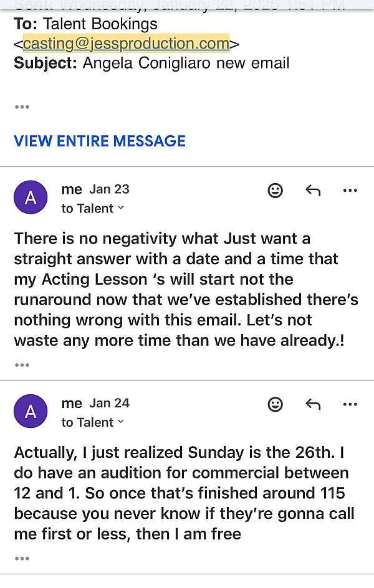Viewport: 374px width, 588px height.
Task: Tap the 'There is no negativity' message body
Action: click(186, 290)
